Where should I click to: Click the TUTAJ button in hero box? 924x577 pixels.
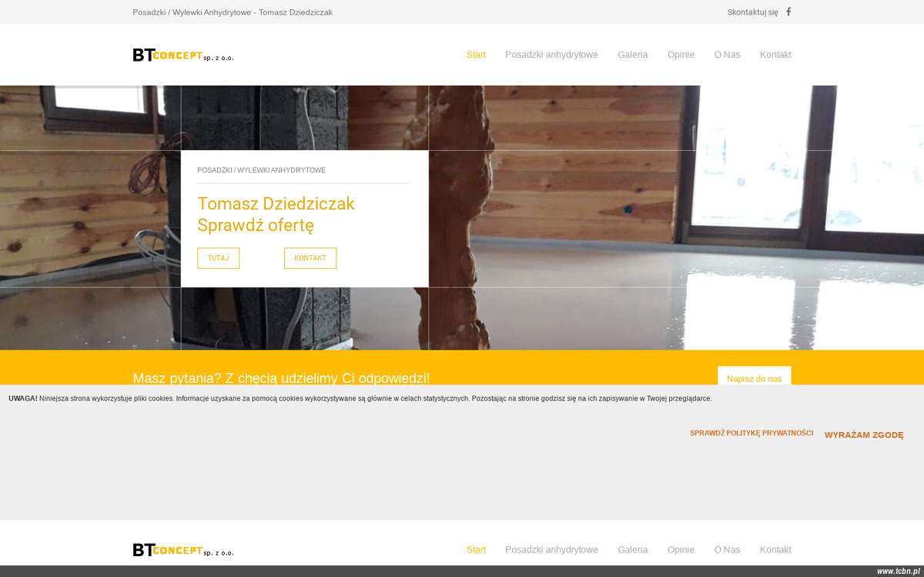[x=218, y=258]
